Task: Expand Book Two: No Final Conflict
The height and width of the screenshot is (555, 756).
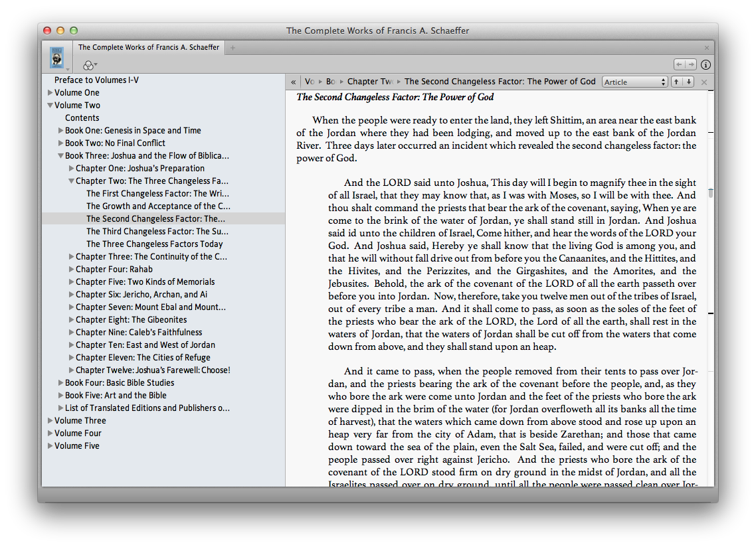Action: tap(60, 143)
